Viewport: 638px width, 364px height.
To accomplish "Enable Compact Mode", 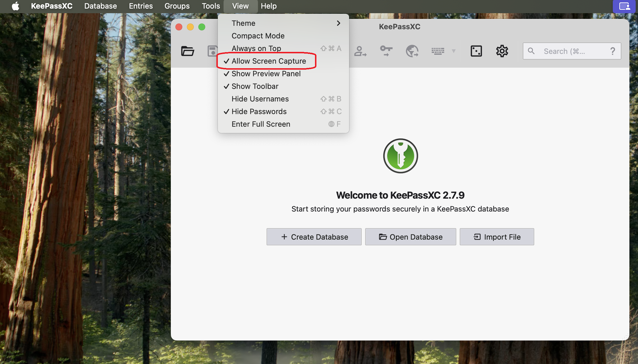I will tap(283, 36).
